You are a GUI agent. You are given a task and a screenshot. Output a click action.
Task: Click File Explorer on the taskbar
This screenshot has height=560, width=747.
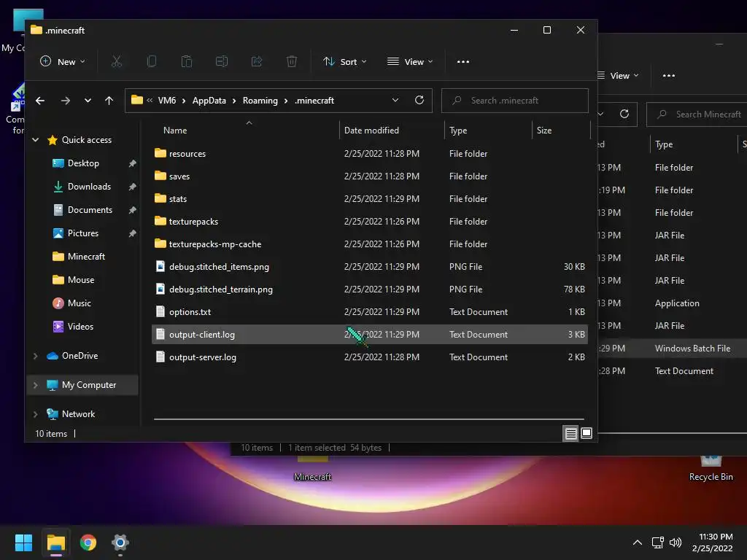(55, 542)
